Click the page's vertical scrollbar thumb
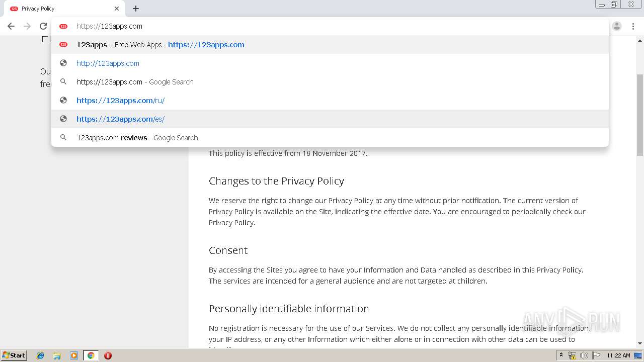 [x=640, y=116]
